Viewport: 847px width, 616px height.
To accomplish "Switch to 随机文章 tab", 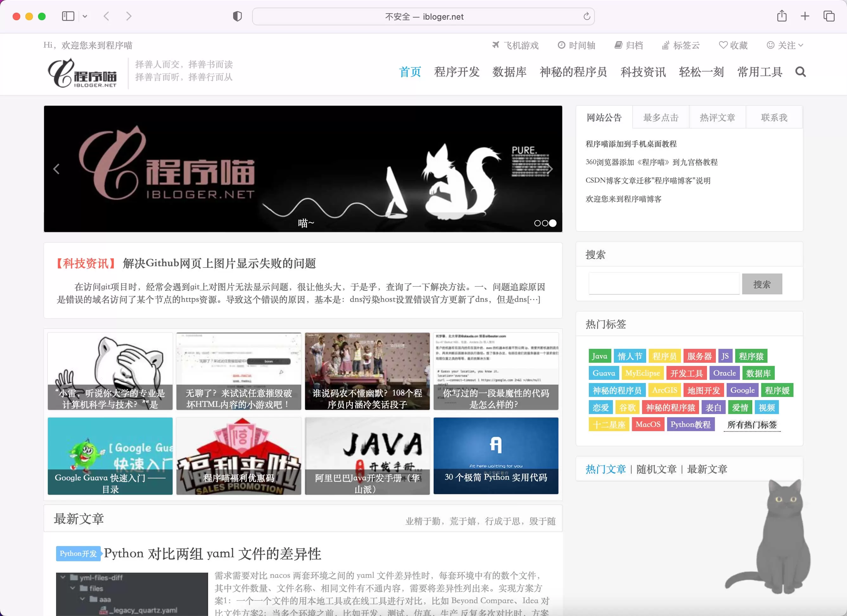I will 656,469.
